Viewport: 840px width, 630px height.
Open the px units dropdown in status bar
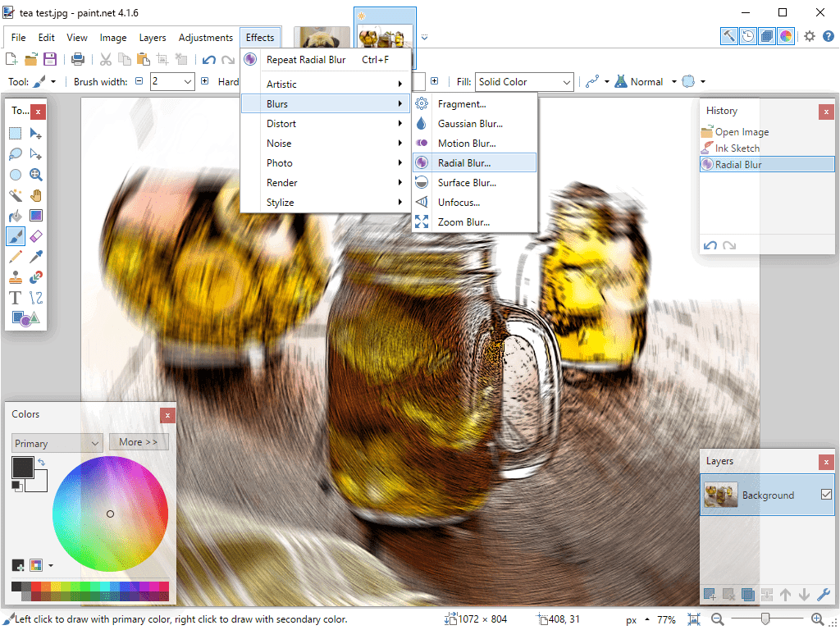pyautogui.click(x=637, y=619)
